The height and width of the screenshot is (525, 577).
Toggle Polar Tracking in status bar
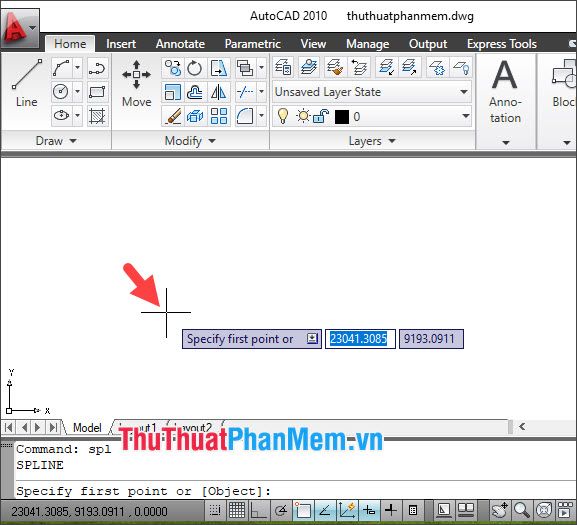281,510
